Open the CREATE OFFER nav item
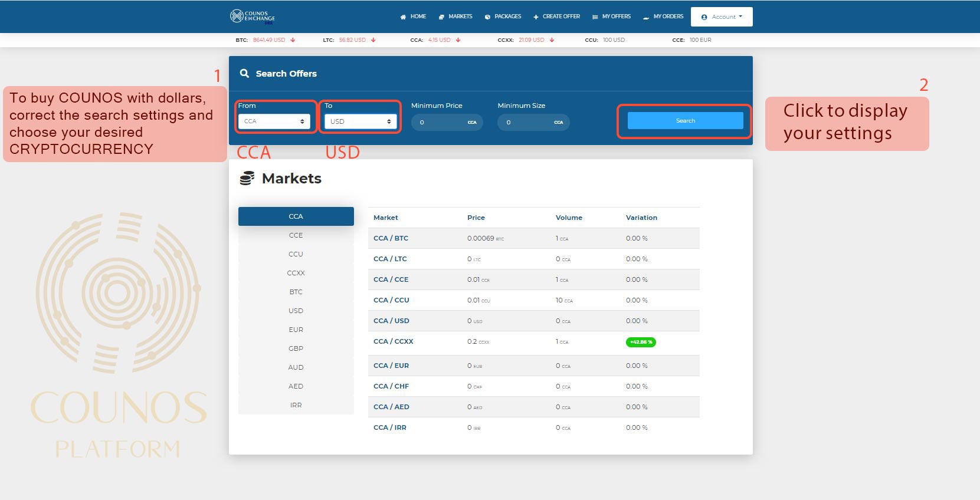The width and height of the screenshot is (980, 500). pos(556,17)
